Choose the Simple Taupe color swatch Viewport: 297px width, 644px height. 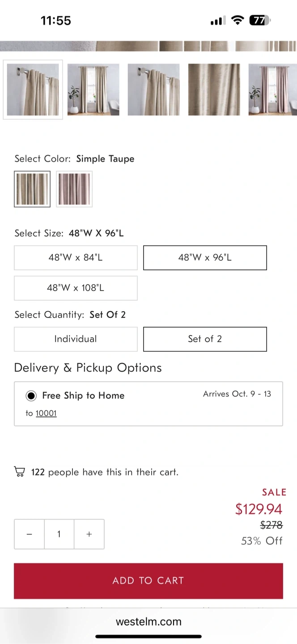pos(32,189)
